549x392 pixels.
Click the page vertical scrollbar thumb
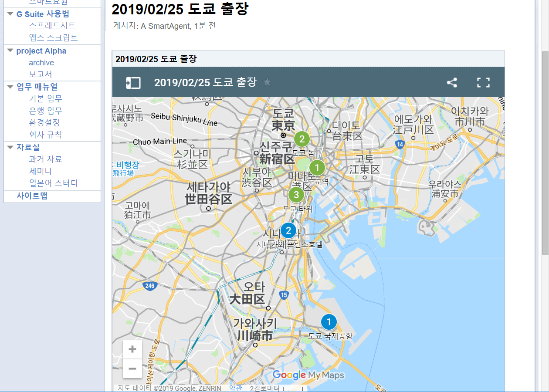click(545, 152)
